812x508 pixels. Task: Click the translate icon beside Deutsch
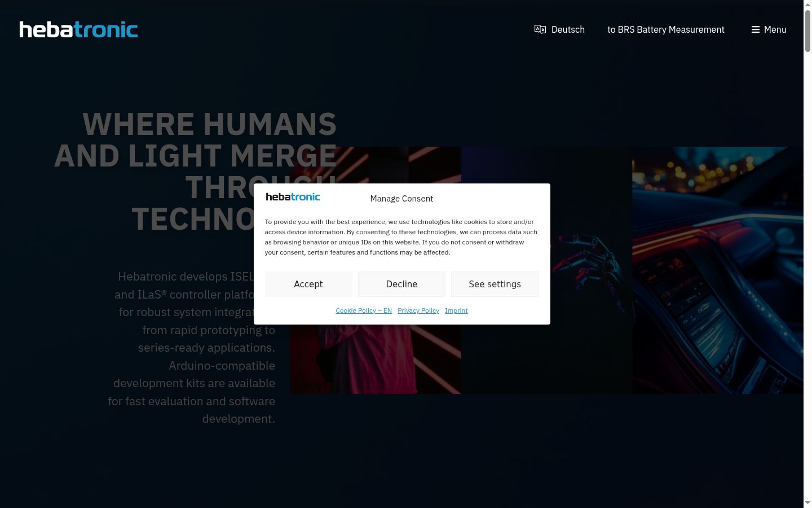click(540, 29)
